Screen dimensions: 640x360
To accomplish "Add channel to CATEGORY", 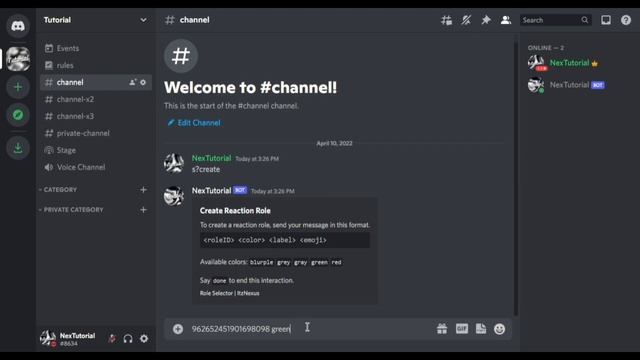I will (143, 190).
